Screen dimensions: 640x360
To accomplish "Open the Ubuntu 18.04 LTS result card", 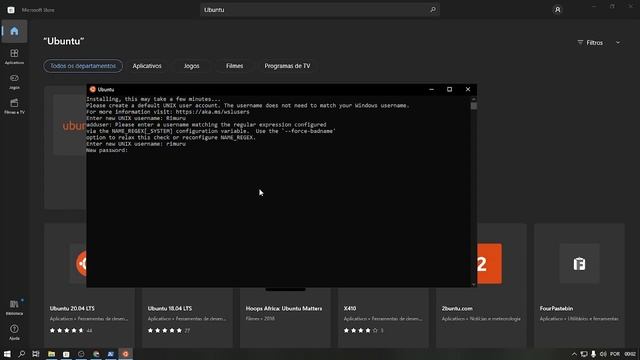I will point(187,318).
